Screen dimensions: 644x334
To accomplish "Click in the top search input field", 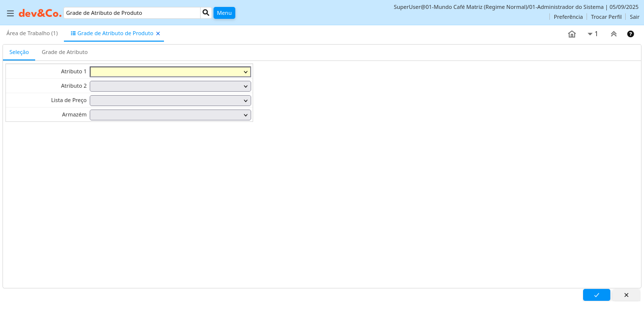I will 132,13.
